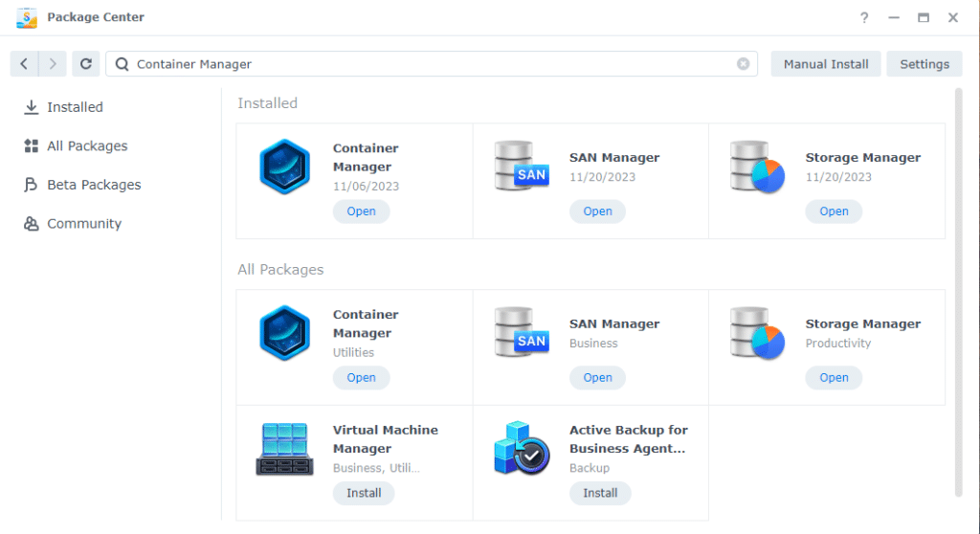
Task: Go forward using the right arrow button
Action: coord(53,64)
